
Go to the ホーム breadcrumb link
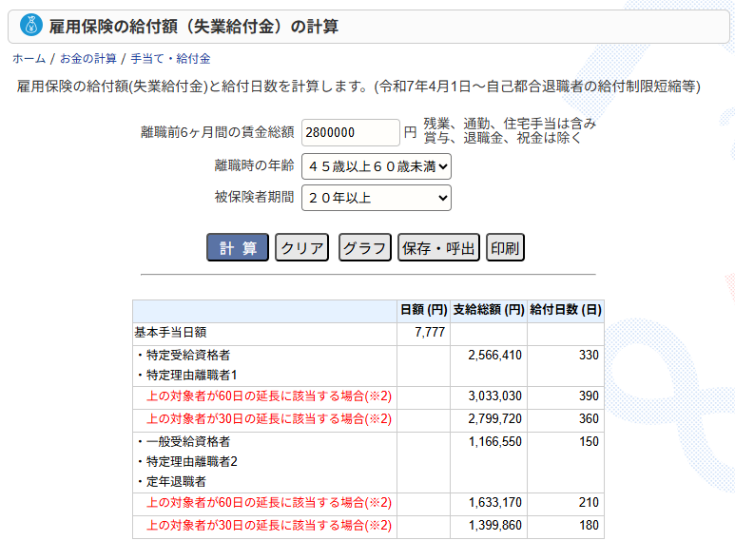tap(29, 59)
